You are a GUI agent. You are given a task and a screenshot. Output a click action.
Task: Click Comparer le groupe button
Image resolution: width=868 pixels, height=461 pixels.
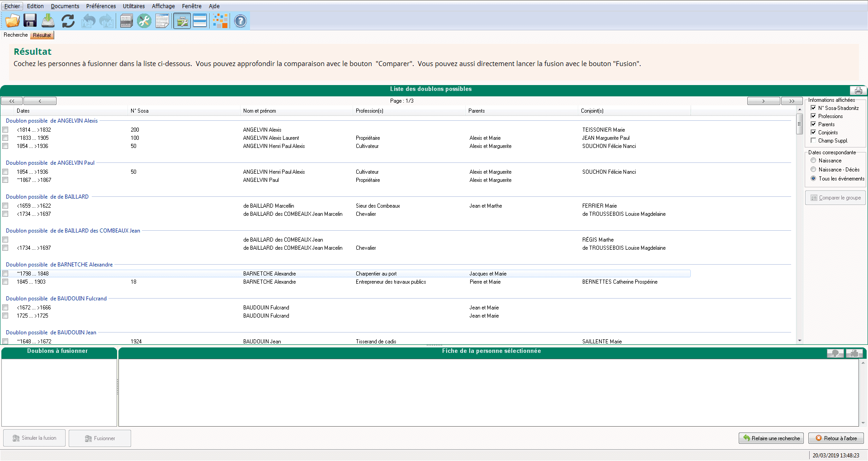click(x=835, y=198)
